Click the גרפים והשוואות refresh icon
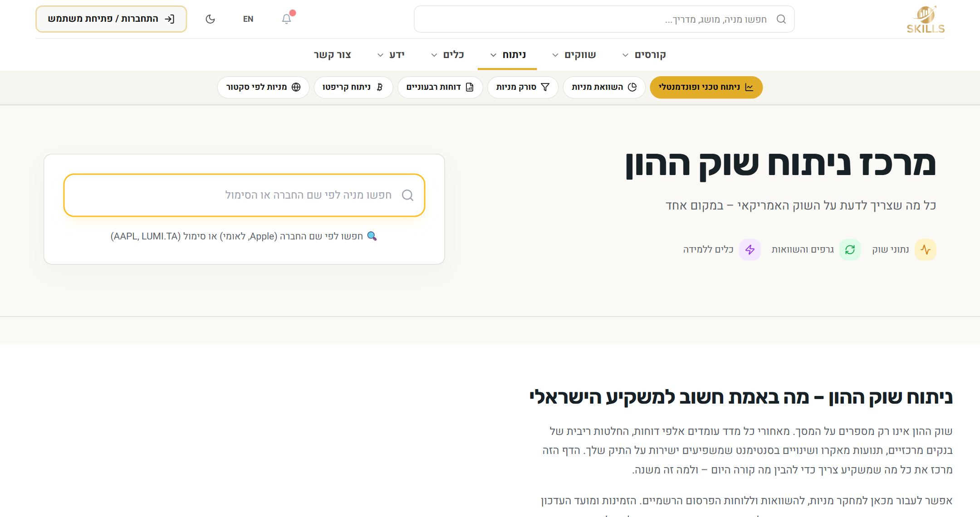The height and width of the screenshot is (517, 980). pyautogui.click(x=850, y=249)
